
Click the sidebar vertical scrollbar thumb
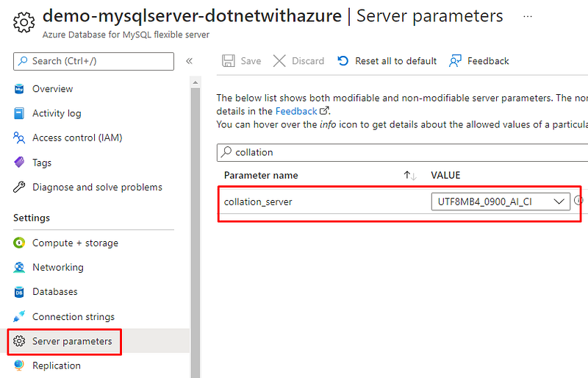click(195, 232)
